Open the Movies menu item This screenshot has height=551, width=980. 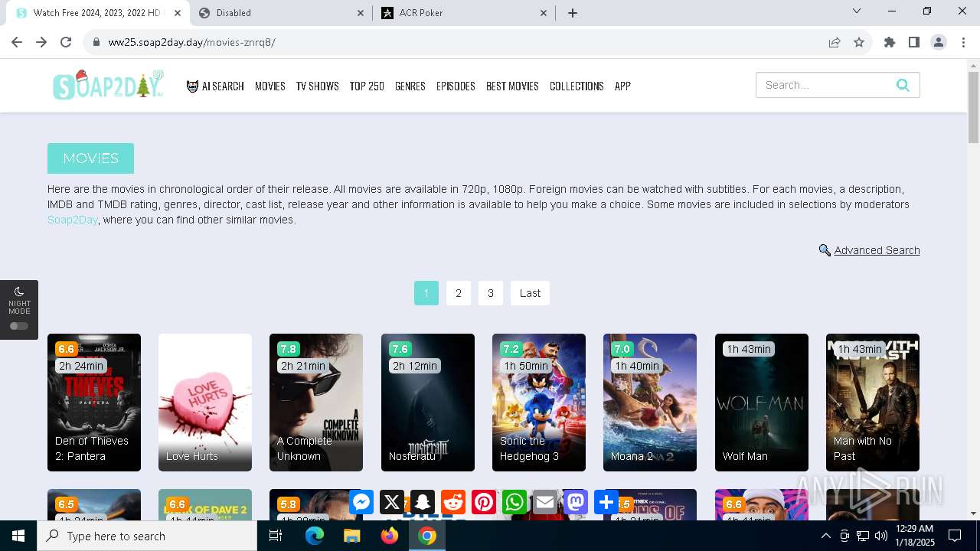270,86
